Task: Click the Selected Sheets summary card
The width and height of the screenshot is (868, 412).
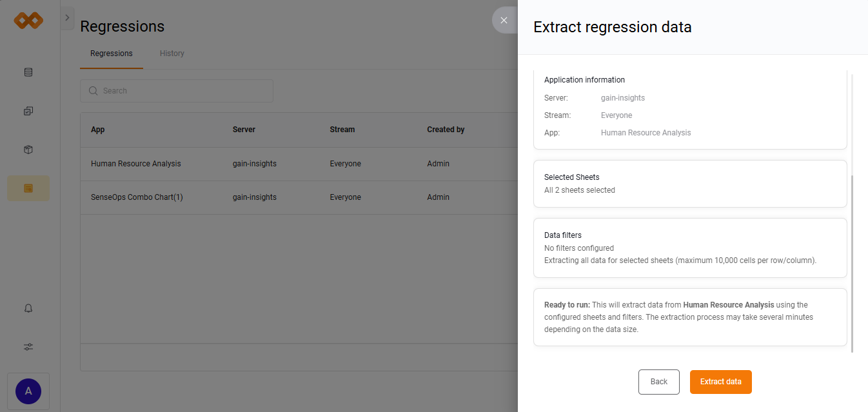Action: point(690,184)
